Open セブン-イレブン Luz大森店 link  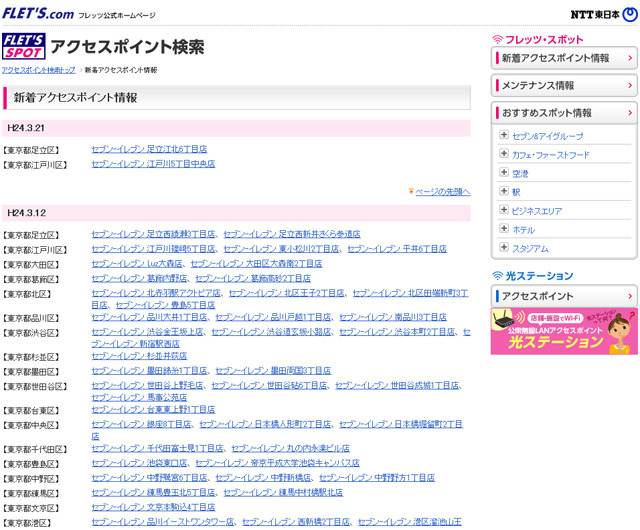[137, 263]
